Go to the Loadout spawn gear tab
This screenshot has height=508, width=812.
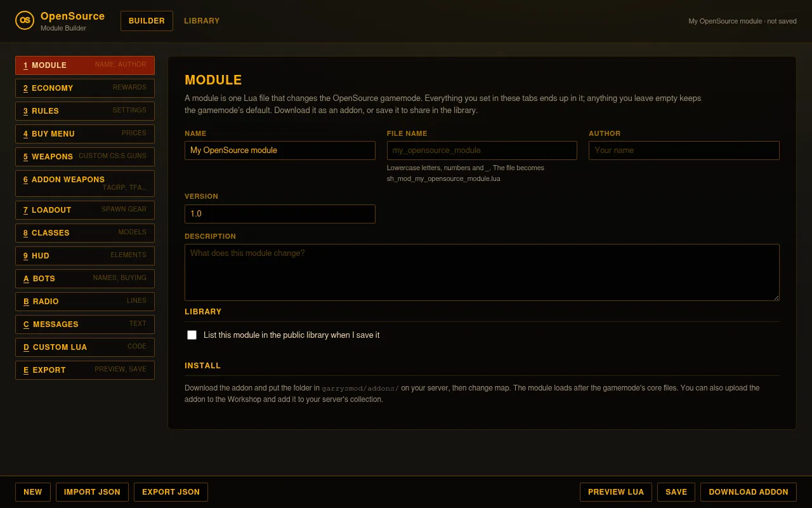pos(85,210)
